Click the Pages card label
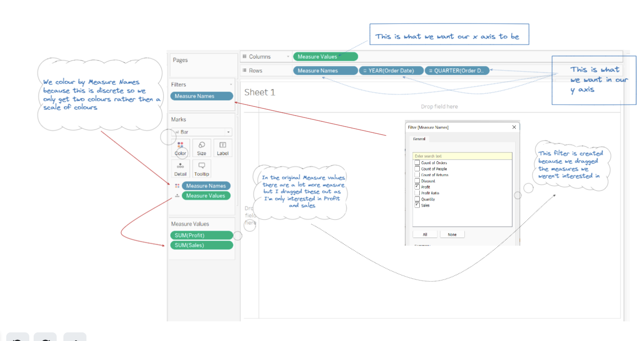This screenshot has width=644, height=341. [181, 60]
